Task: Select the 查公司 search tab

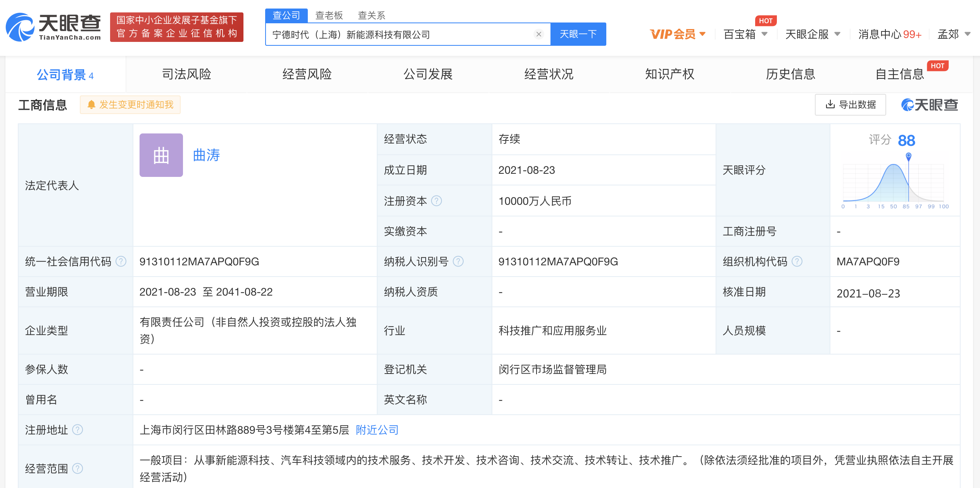Action: [286, 15]
